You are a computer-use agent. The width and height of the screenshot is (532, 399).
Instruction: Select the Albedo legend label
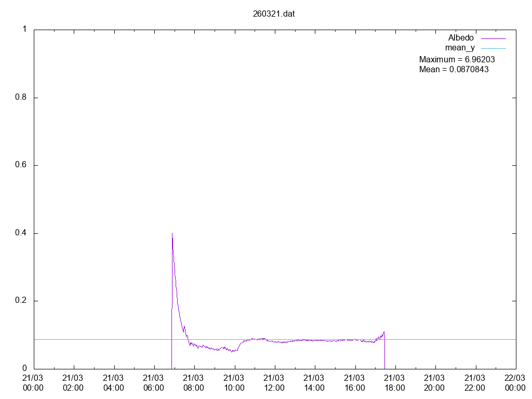[460, 38]
